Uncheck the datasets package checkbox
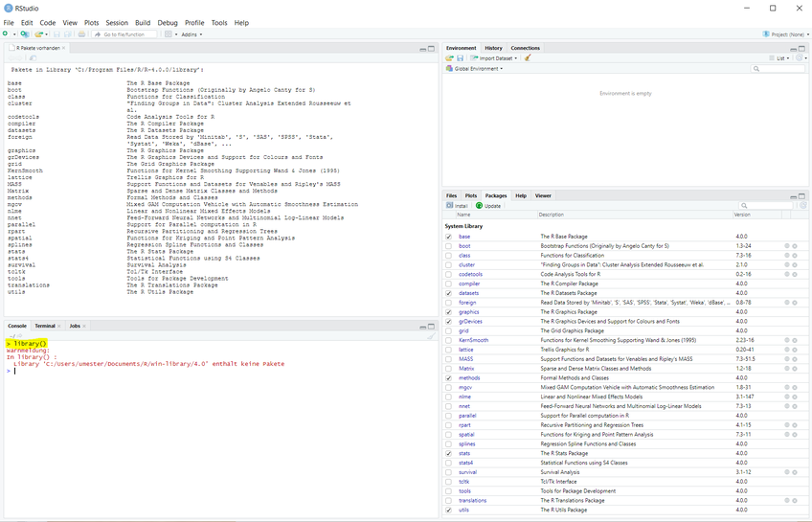812x522 pixels. [448, 293]
